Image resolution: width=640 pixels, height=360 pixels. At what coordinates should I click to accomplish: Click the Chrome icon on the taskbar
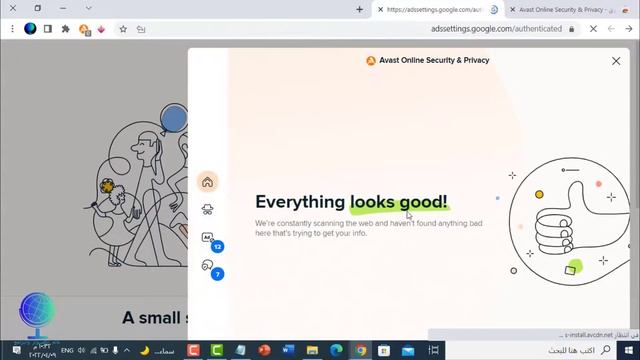(360, 350)
